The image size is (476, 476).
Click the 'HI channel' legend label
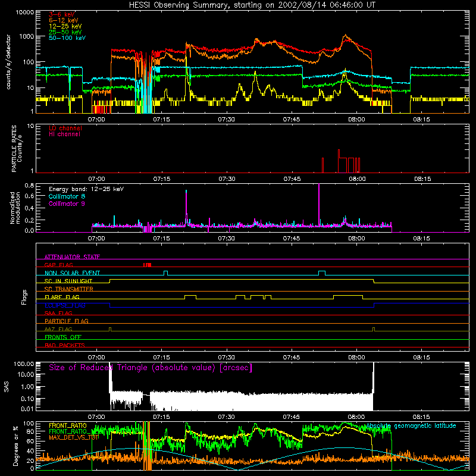click(64, 134)
